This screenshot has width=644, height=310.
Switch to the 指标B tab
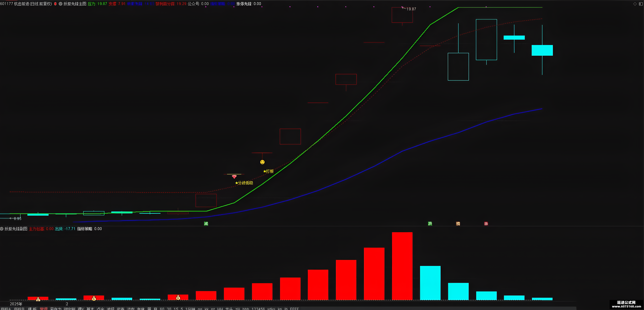click(19, 308)
